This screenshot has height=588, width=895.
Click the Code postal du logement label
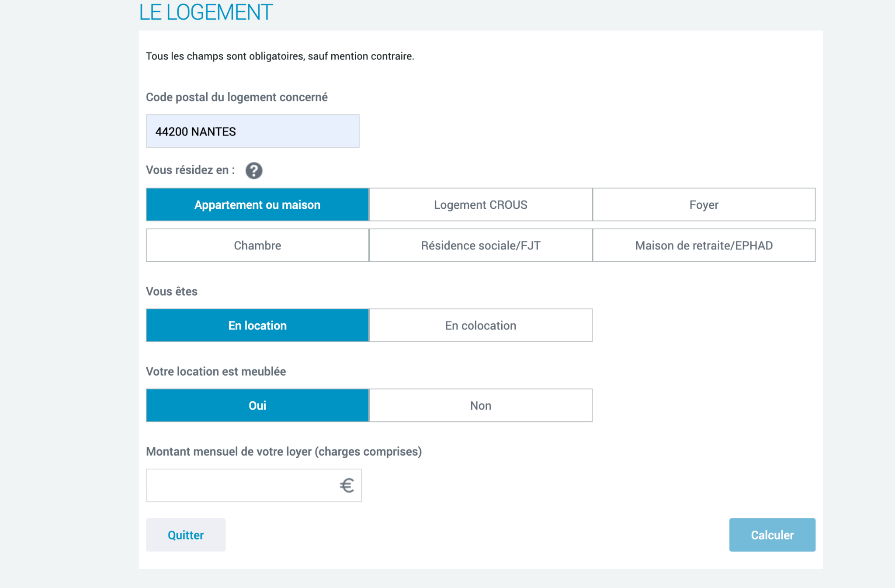point(236,97)
